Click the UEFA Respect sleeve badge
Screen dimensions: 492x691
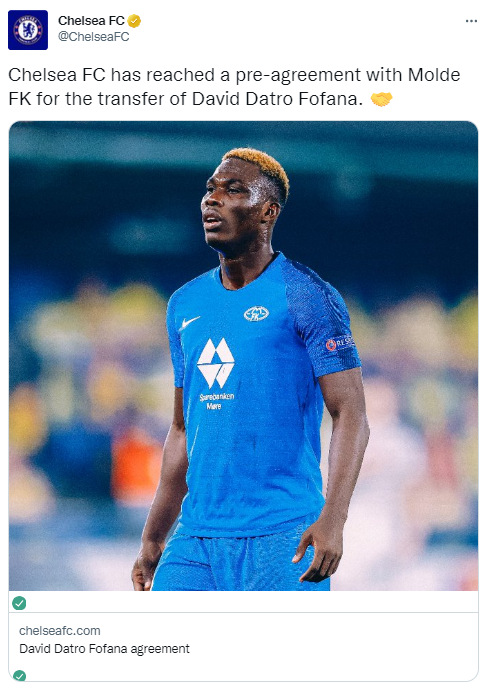coord(339,343)
